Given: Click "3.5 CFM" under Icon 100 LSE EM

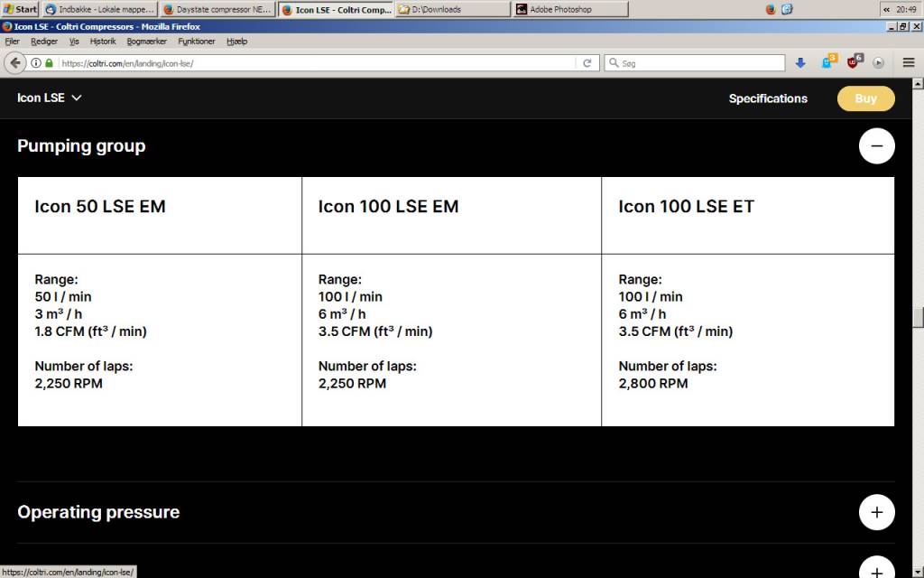Looking at the screenshot, I should pos(344,331).
